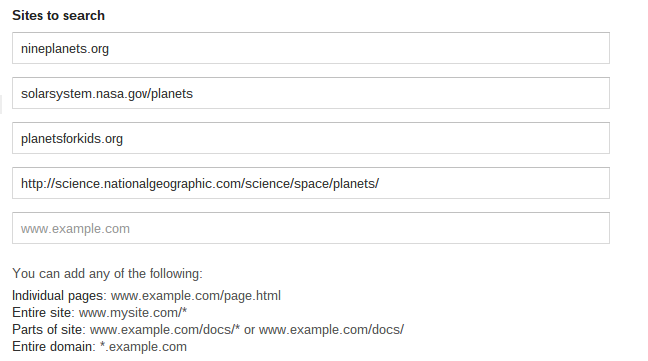This screenshot has width=648, height=361.
Task: Click the www.example.com/docs/* example text
Action: click(x=165, y=330)
